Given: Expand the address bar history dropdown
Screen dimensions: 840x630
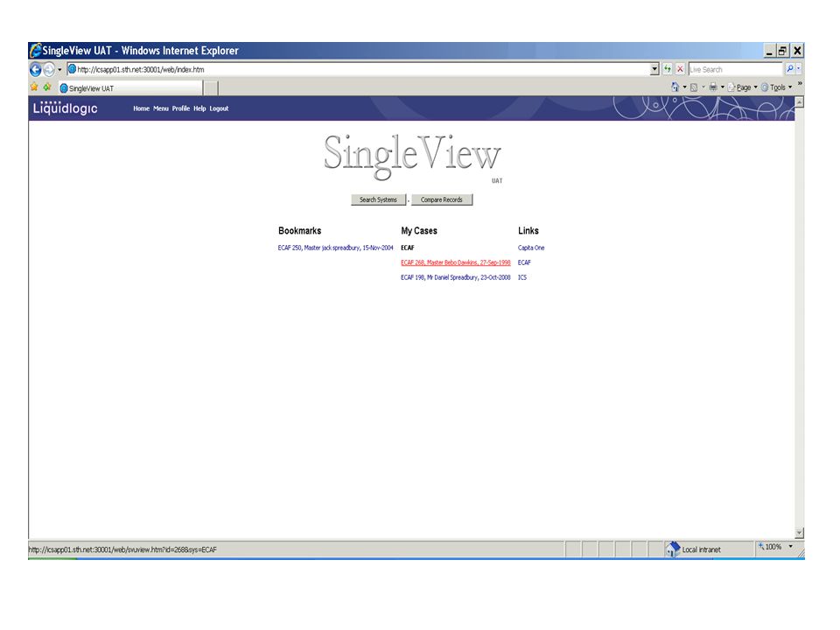Looking at the screenshot, I should pyautogui.click(x=654, y=70).
